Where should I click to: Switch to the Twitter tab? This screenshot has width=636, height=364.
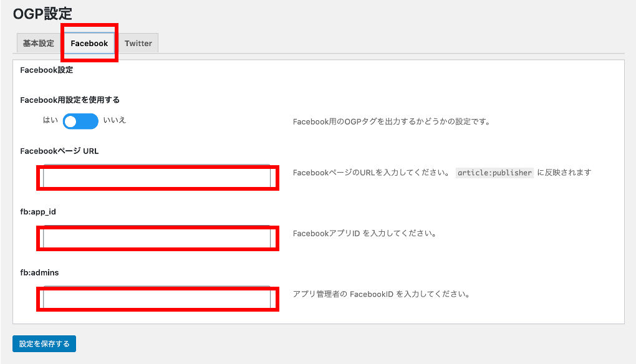coord(138,43)
